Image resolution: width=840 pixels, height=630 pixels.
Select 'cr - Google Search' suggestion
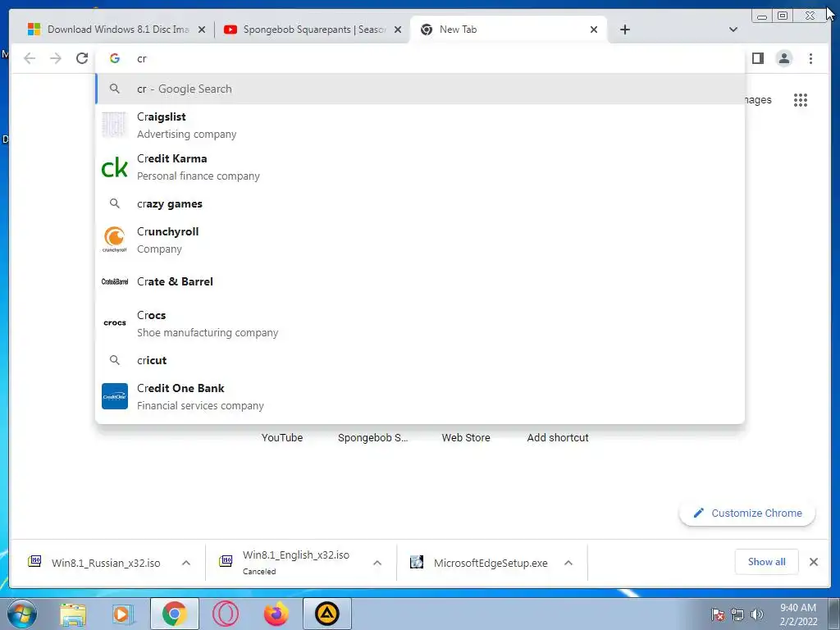(x=420, y=89)
